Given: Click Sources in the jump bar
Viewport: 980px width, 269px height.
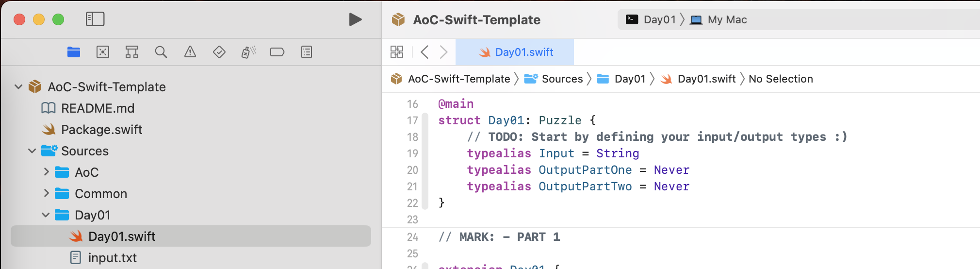Looking at the screenshot, I should pyautogui.click(x=554, y=79).
